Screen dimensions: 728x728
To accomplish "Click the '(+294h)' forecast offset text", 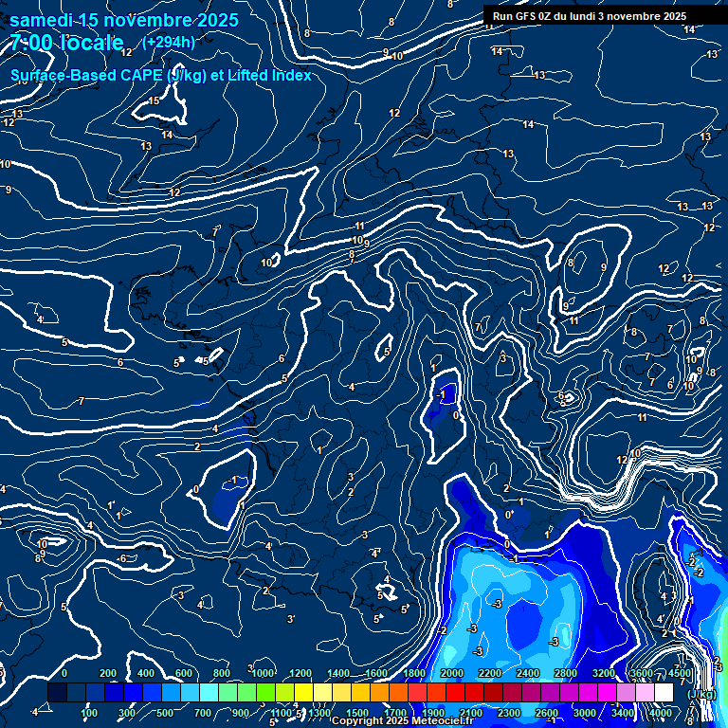I will point(169,43).
